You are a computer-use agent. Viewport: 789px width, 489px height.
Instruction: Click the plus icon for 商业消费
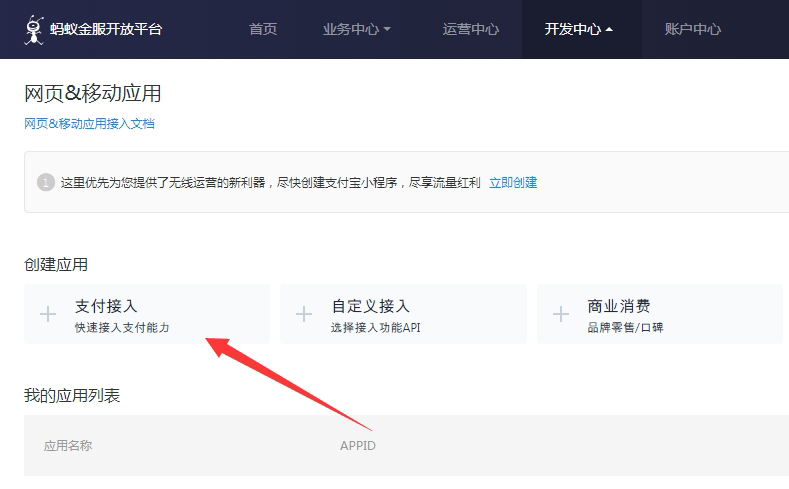point(561,314)
